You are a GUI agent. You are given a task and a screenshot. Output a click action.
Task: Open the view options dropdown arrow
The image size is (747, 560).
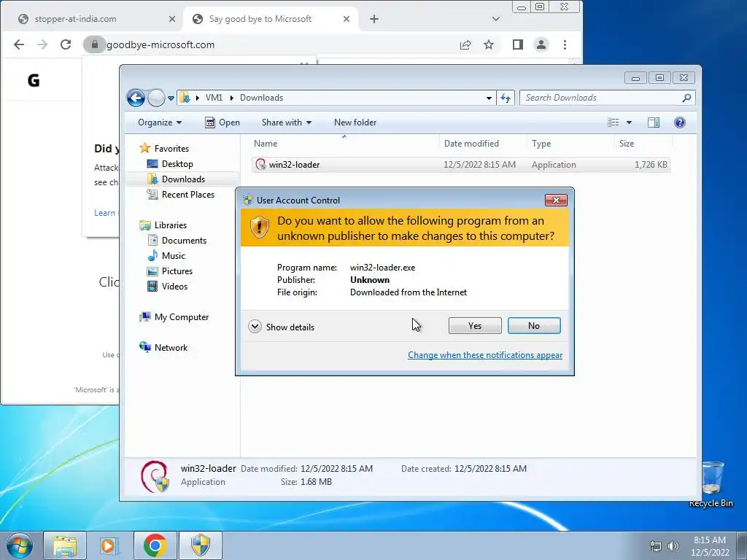(x=629, y=122)
